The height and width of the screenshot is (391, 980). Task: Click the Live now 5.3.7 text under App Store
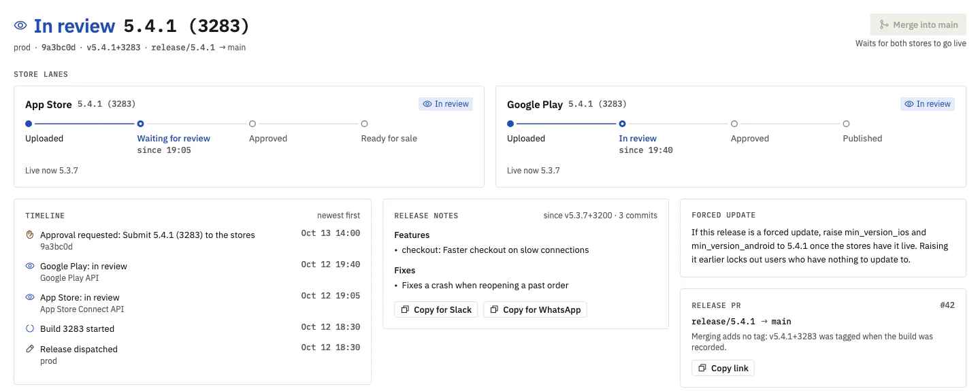coord(52,170)
